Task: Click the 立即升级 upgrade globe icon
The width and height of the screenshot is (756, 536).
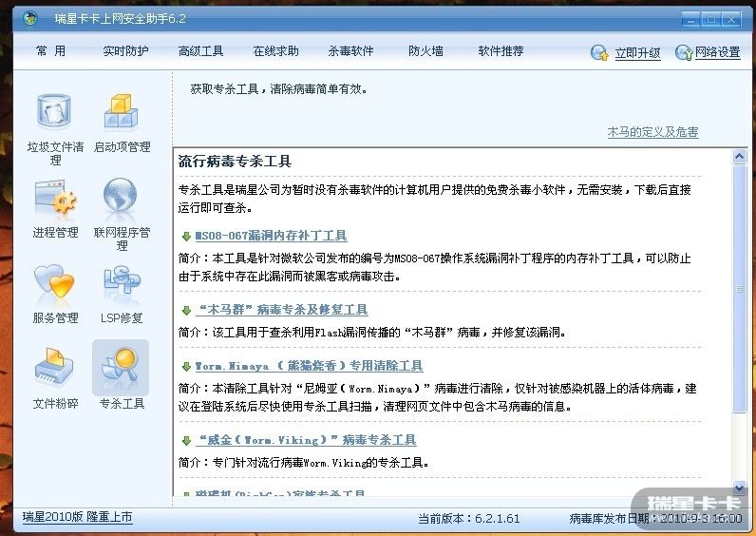Action: [x=599, y=52]
